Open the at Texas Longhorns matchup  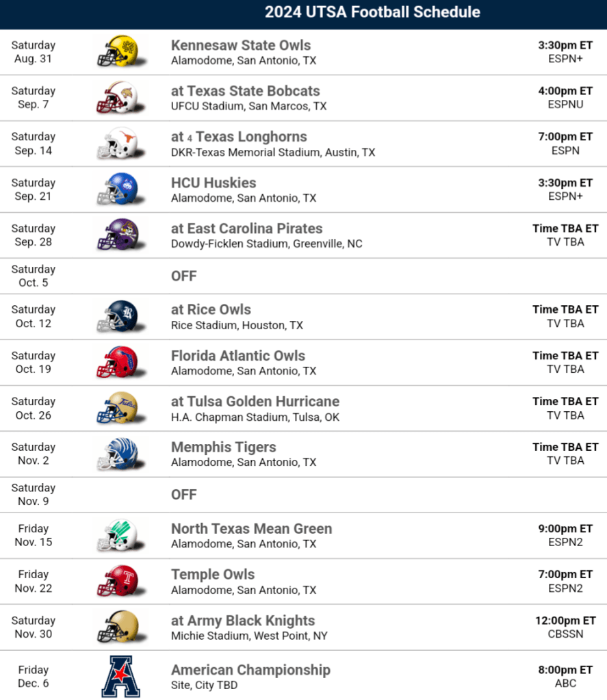(239, 137)
